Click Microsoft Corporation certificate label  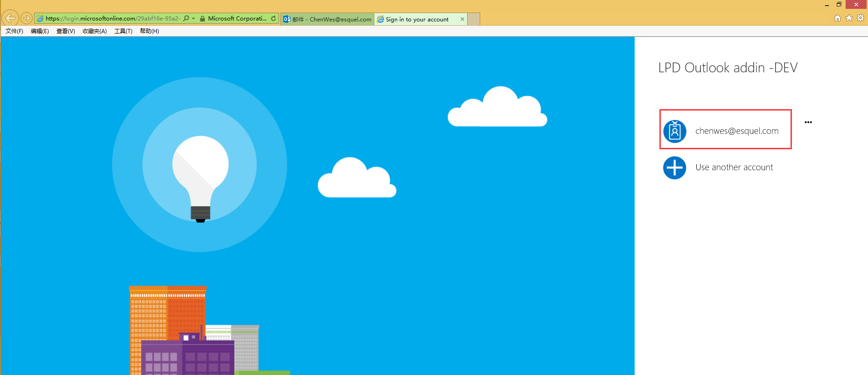point(237,19)
